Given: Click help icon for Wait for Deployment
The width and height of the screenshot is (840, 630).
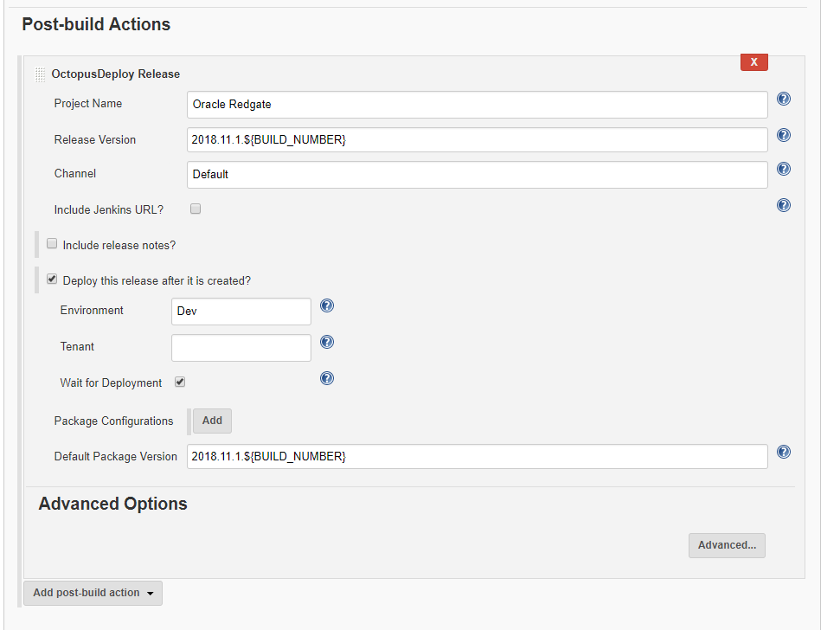Looking at the screenshot, I should click(327, 378).
